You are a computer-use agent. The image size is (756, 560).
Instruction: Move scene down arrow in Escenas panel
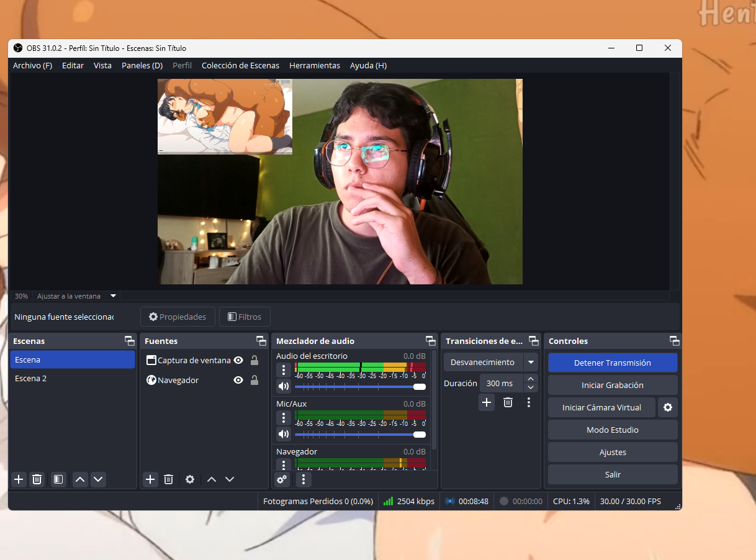tap(98, 479)
